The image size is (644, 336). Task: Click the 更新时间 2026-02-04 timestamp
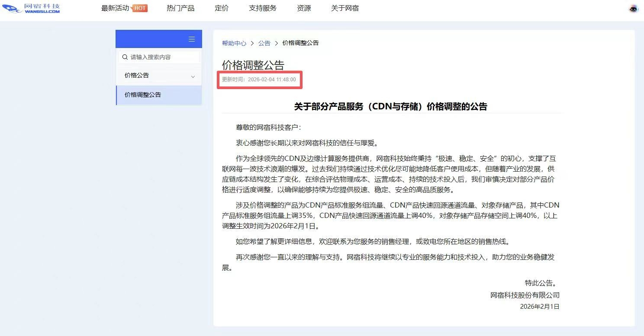pyautogui.click(x=259, y=80)
